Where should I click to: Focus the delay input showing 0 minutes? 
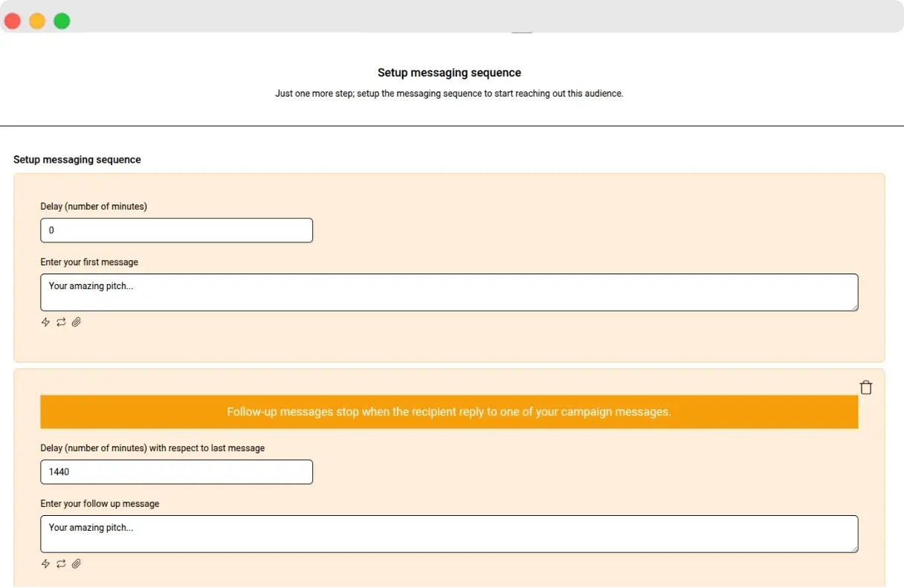pyautogui.click(x=176, y=230)
